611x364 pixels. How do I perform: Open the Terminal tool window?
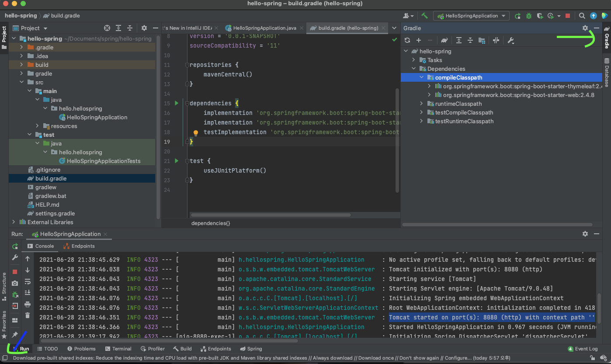click(x=118, y=349)
